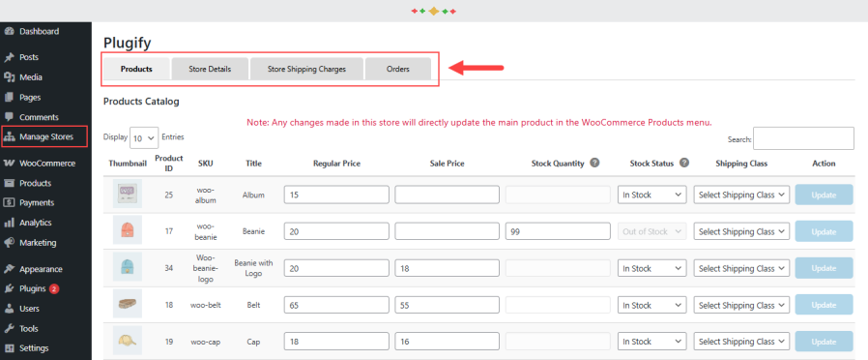The width and height of the screenshot is (868, 360).
Task: Open Shipping Class dropdown for Cap
Action: (x=741, y=342)
